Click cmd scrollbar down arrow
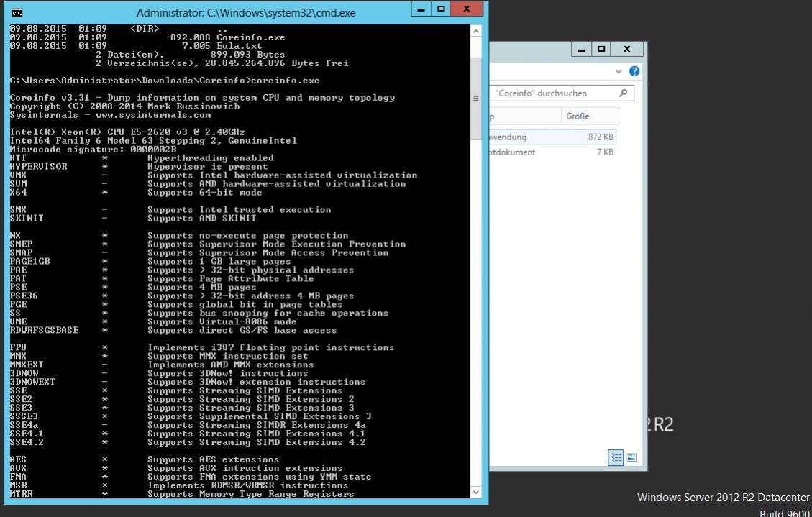This screenshot has height=517, width=812. point(476,492)
